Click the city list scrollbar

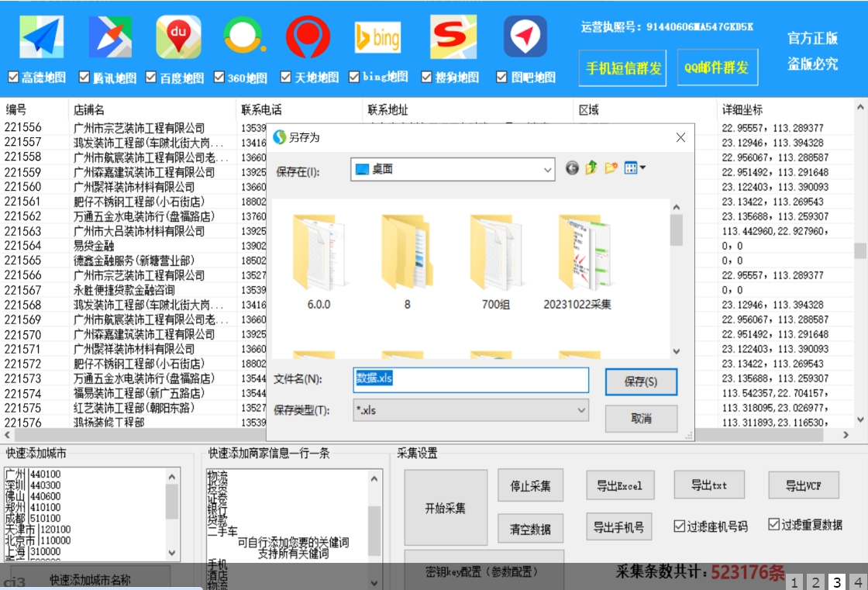point(172,514)
